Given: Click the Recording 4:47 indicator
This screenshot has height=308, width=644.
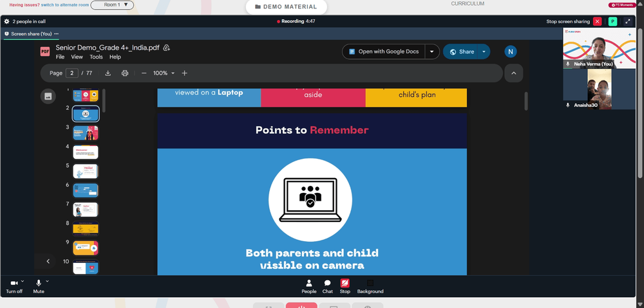Looking at the screenshot, I should pos(296,21).
